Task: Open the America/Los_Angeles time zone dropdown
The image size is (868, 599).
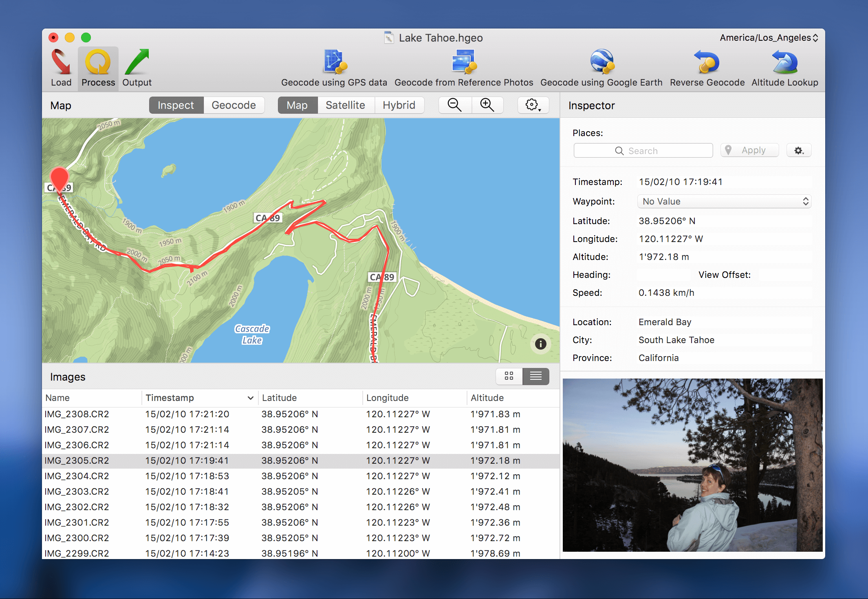Action: click(769, 38)
